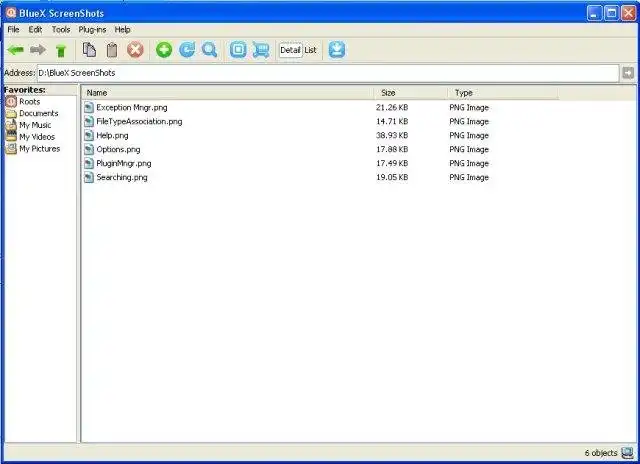The image size is (640, 464).
Task: Click the Copy icon in toolbar
Action: [x=89, y=50]
